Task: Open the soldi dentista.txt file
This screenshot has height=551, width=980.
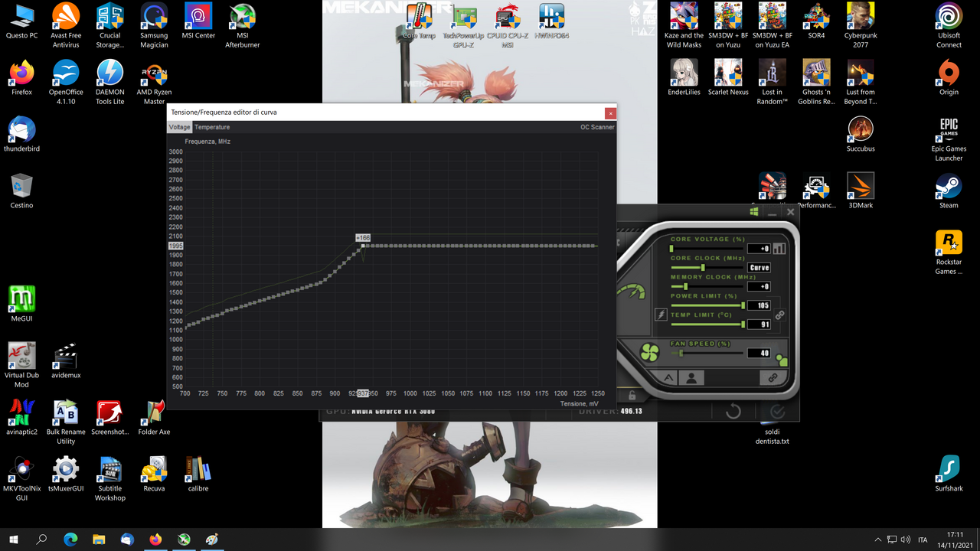Action: [772, 432]
